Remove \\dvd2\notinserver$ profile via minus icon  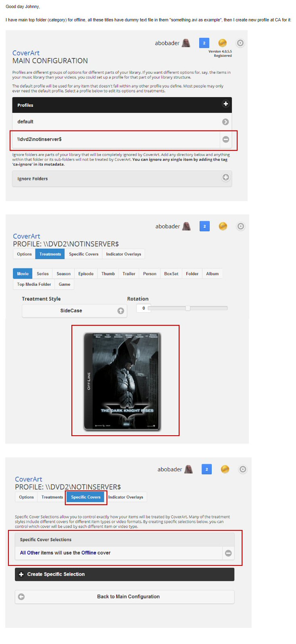[x=226, y=139]
